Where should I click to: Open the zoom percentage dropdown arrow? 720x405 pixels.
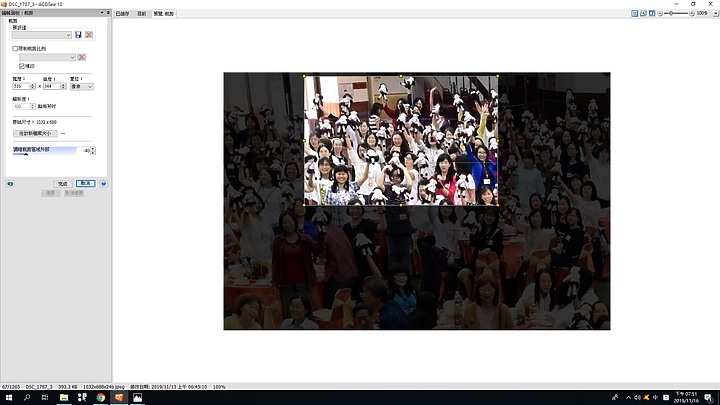[715, 14]
